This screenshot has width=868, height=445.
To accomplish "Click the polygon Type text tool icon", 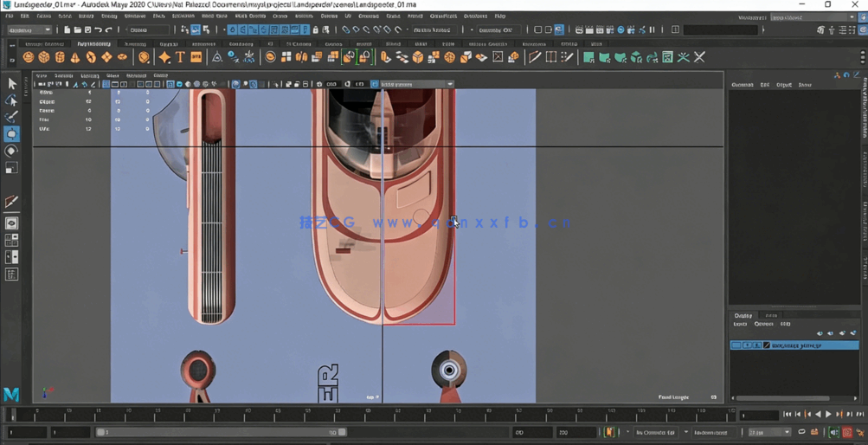I will 180,57.
